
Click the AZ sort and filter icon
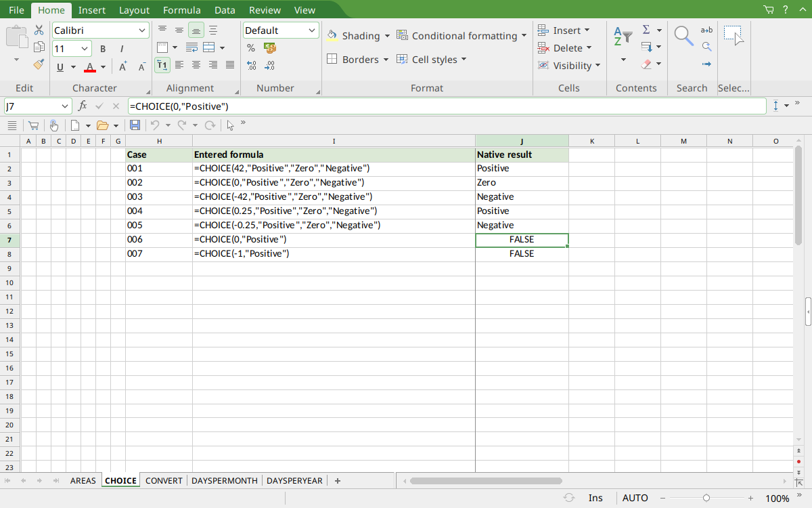tap(623, 37)
